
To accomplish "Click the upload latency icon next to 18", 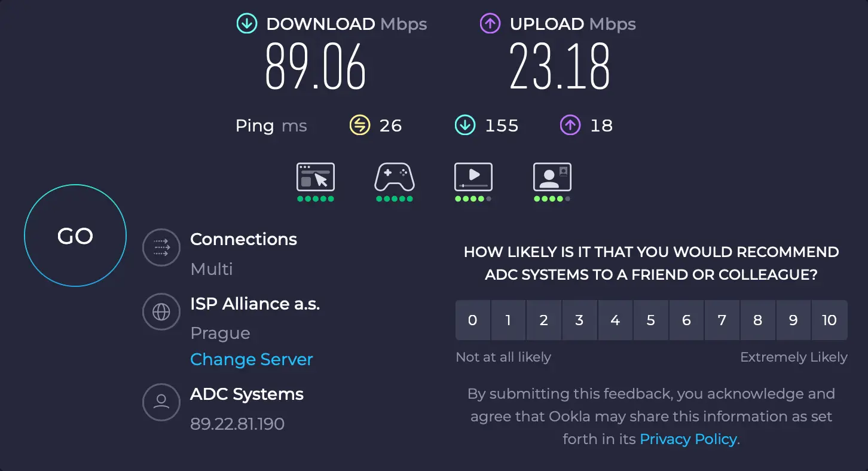I will (570, 126).
